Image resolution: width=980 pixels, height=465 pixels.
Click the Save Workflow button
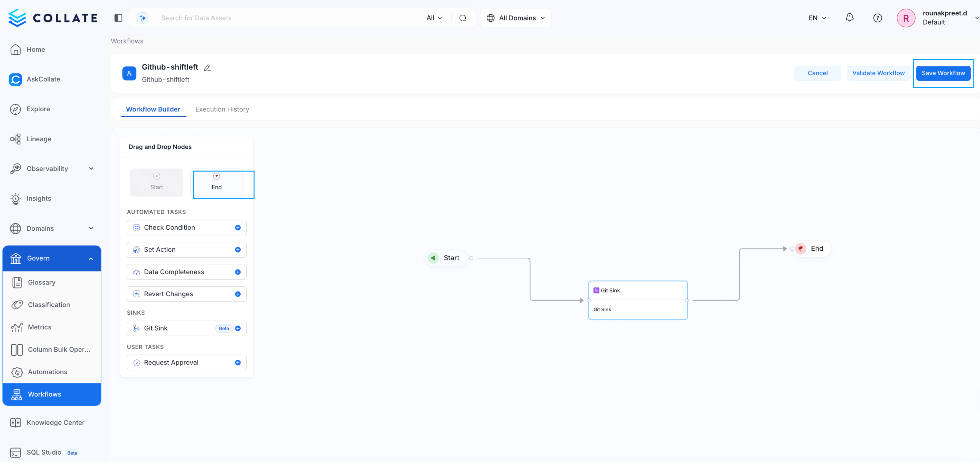click(943, 73)
